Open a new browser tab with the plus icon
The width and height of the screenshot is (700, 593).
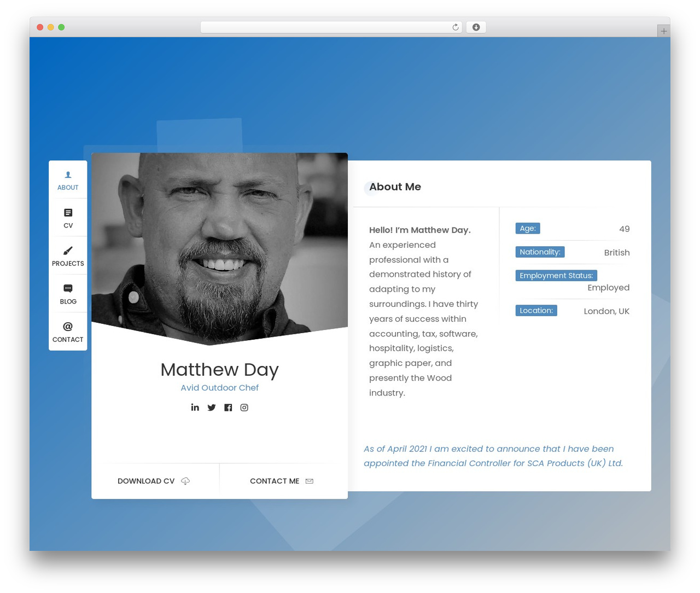pyautogui.click(x=663, y=31)
